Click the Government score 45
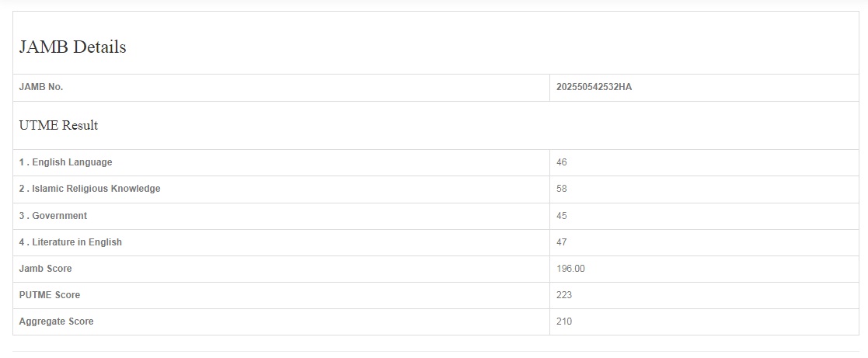Image resolution: width=868 pixels, height=358 pixels. 562,216
